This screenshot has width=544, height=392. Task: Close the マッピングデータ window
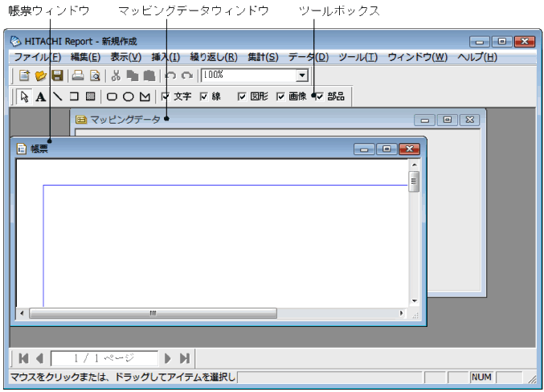click(x=470, y=120)
